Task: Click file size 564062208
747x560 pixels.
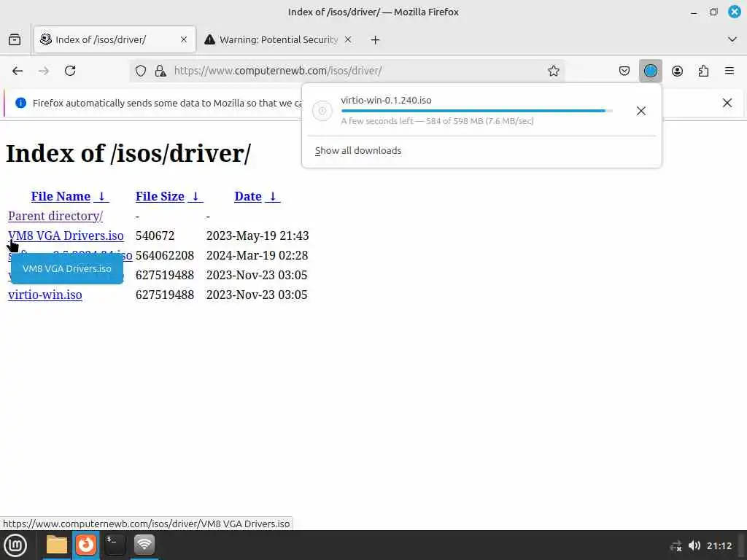Action: (x=165, y=256)
